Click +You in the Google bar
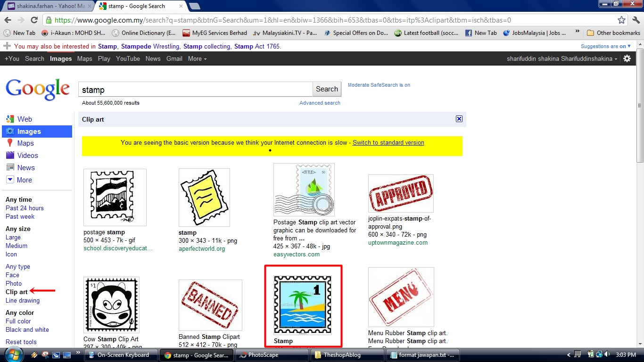 (12, 58)
